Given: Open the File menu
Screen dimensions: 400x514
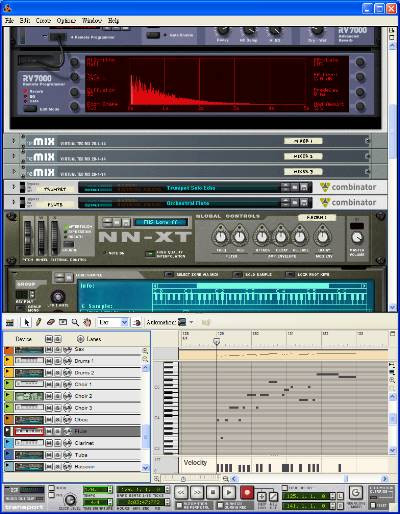Looking at the screenshot, I should click(x=9, y=21).
